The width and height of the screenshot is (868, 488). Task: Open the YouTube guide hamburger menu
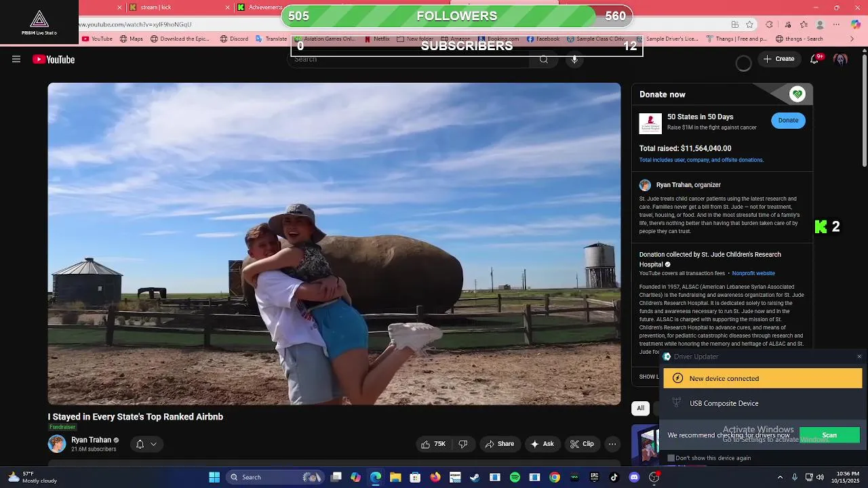coord(16,59)
